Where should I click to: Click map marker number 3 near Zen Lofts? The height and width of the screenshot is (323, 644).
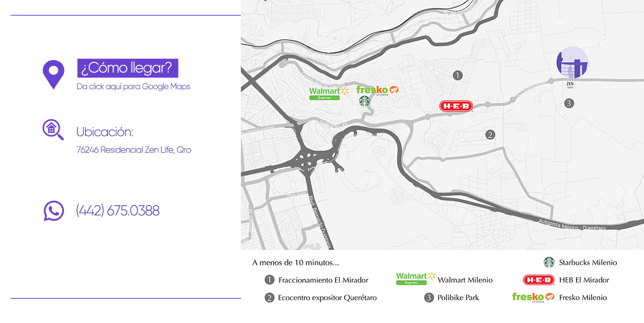click(569, 103)
